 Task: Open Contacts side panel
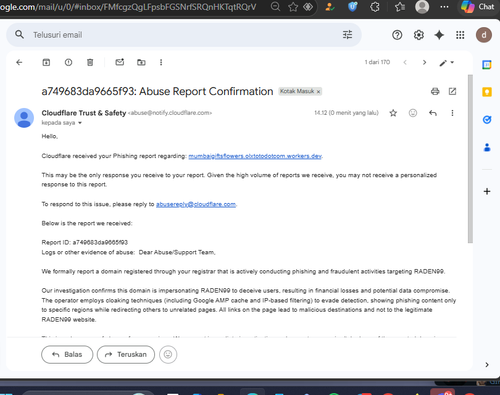487,147
